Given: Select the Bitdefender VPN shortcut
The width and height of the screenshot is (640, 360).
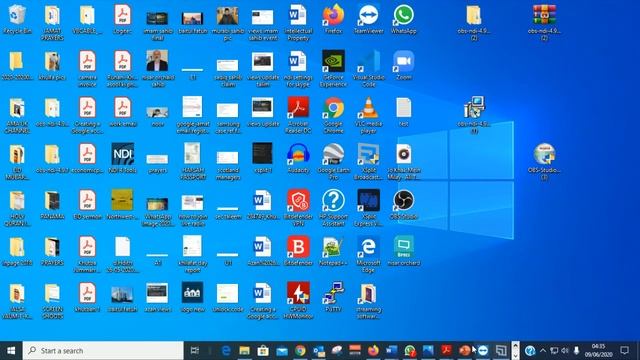Looking at the screenshot, I should click(x=298, y=208).
